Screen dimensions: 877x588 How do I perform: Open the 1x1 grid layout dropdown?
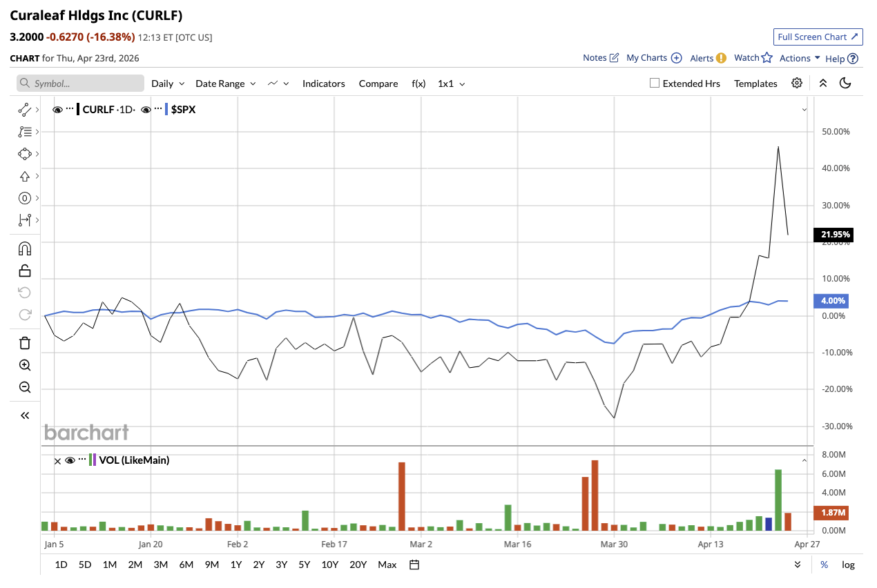[x=452, y=84]
